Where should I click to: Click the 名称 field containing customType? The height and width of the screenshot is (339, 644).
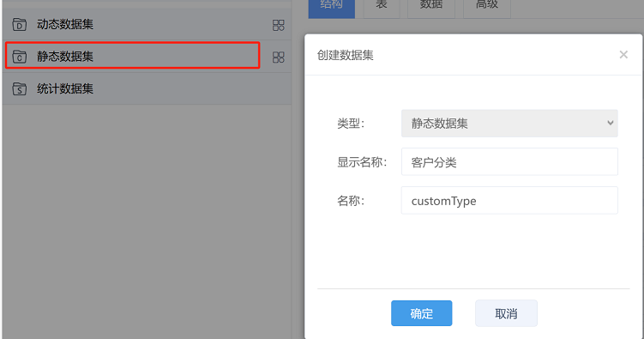coord(509,201)
